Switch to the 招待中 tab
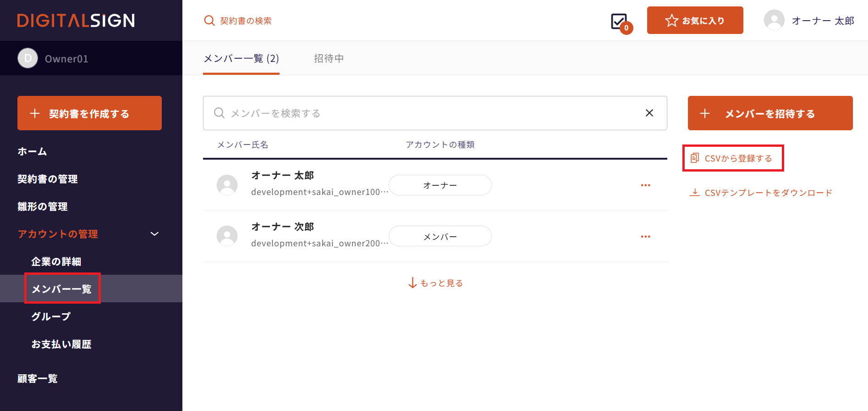This screenshot has width=868, height=411. pos(329,58)
